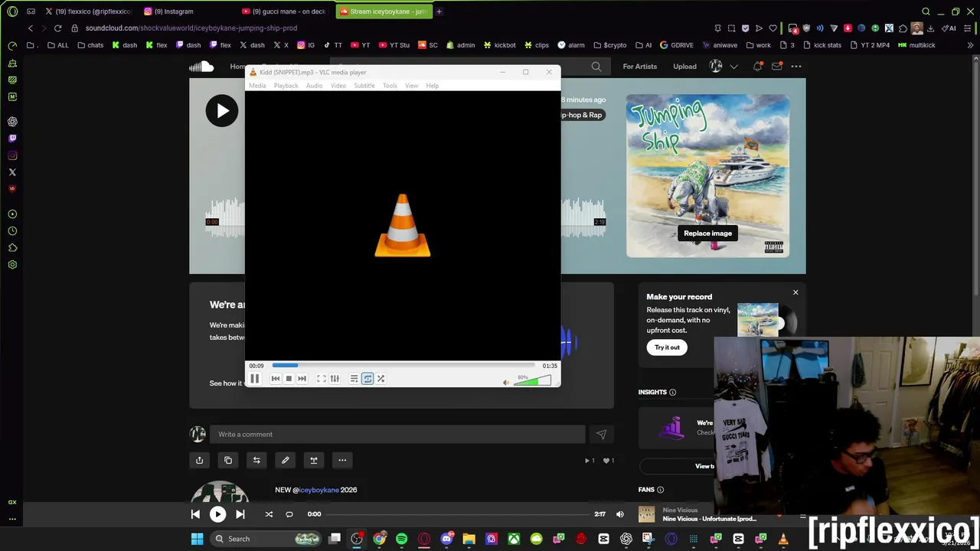Image resolution: width=980 pixels, height=551 pixels.
Task: Play the SoundCloud track with big play button
Action: point(222,111)
